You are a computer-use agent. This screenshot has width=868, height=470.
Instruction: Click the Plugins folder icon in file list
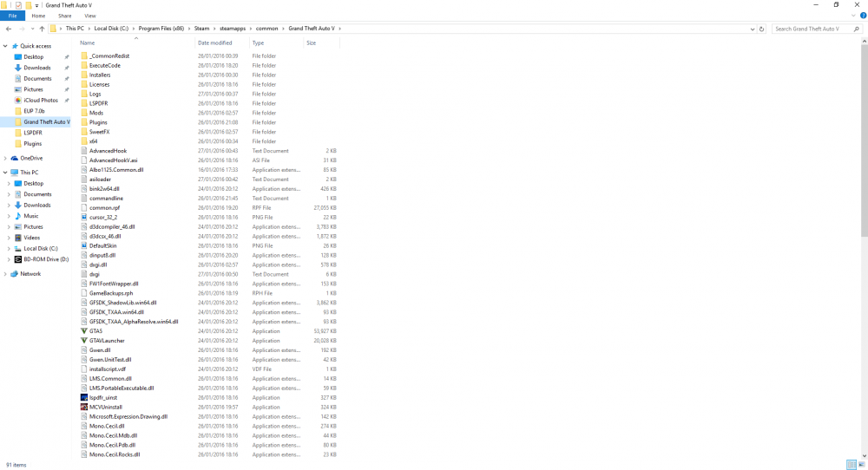click(84, 122)
